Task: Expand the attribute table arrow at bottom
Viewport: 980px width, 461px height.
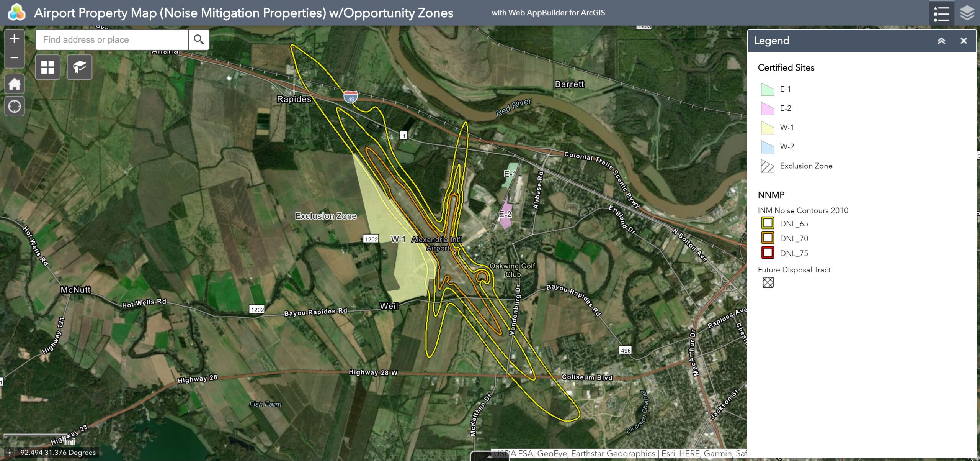Action: tap(490, 457)
